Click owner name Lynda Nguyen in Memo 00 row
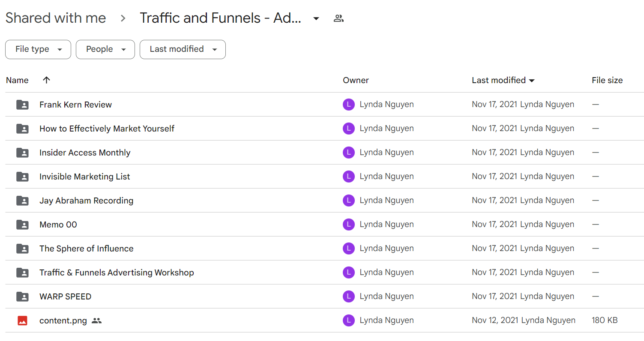The width and height of the screenshot is (644, 341). point(386,224)
